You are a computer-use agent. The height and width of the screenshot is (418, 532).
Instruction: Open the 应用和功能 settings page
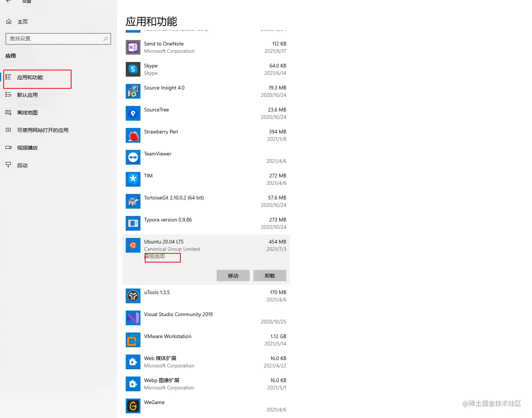click(58, 77)
